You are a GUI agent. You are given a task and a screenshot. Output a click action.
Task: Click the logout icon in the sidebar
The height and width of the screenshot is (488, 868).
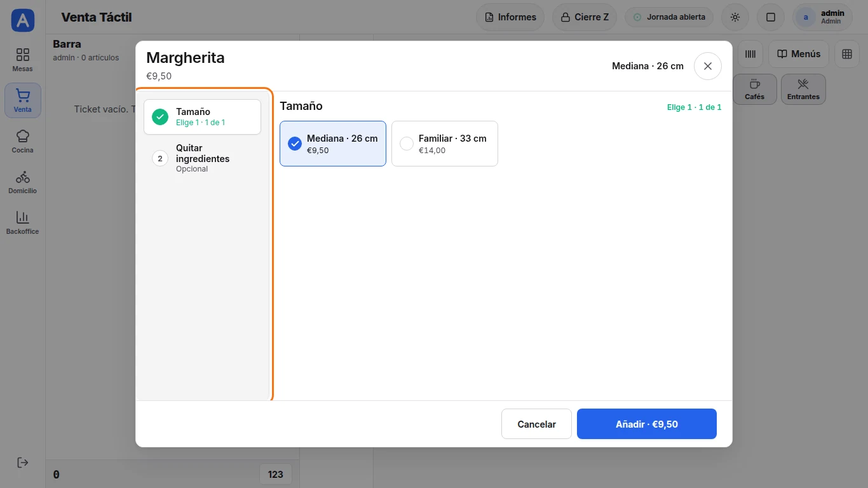[23, 463]
